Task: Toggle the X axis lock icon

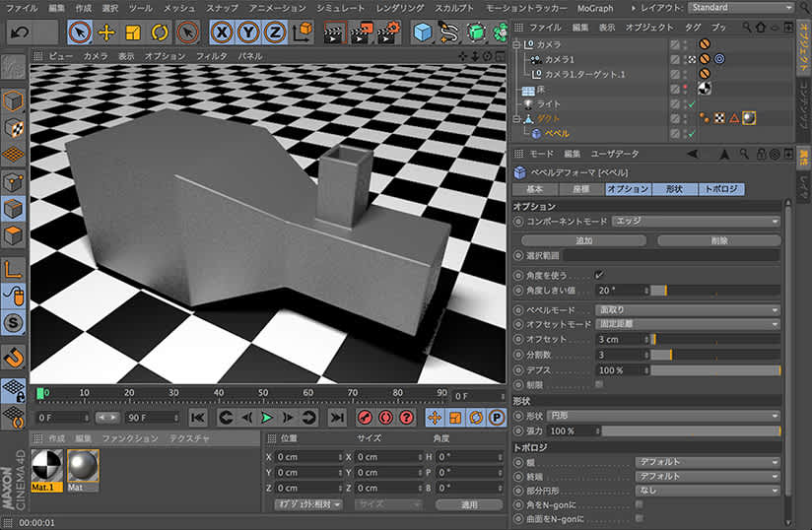Action: 223,33
